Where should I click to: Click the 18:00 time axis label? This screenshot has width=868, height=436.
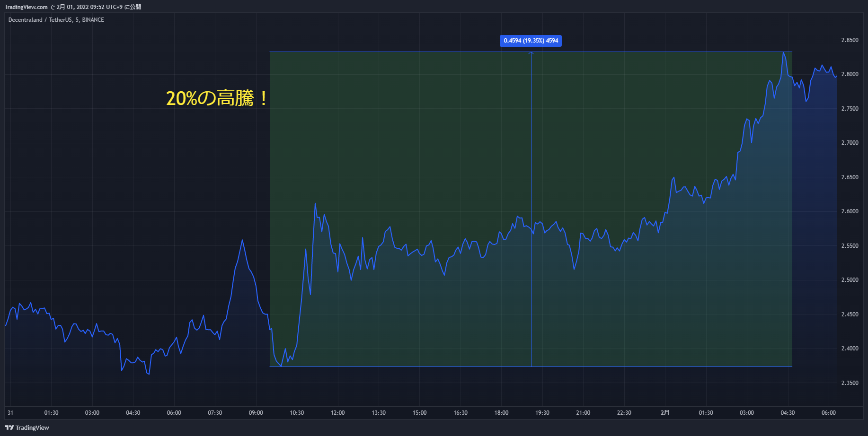coord(502,413)
